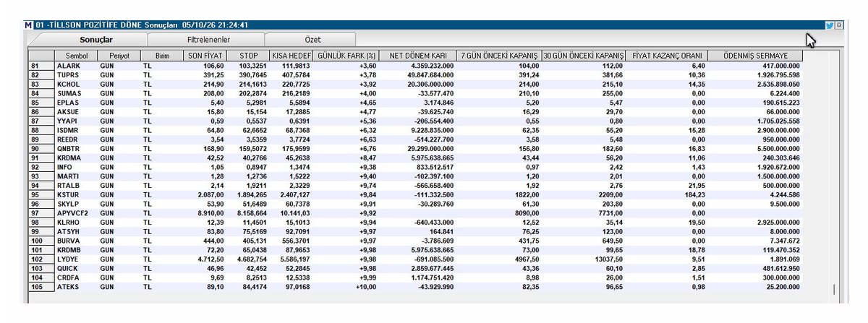Image resolution: width=868 pixels, height=323 pixels.
Task: Sort by the Periyot column header
Action: (119, 56)
